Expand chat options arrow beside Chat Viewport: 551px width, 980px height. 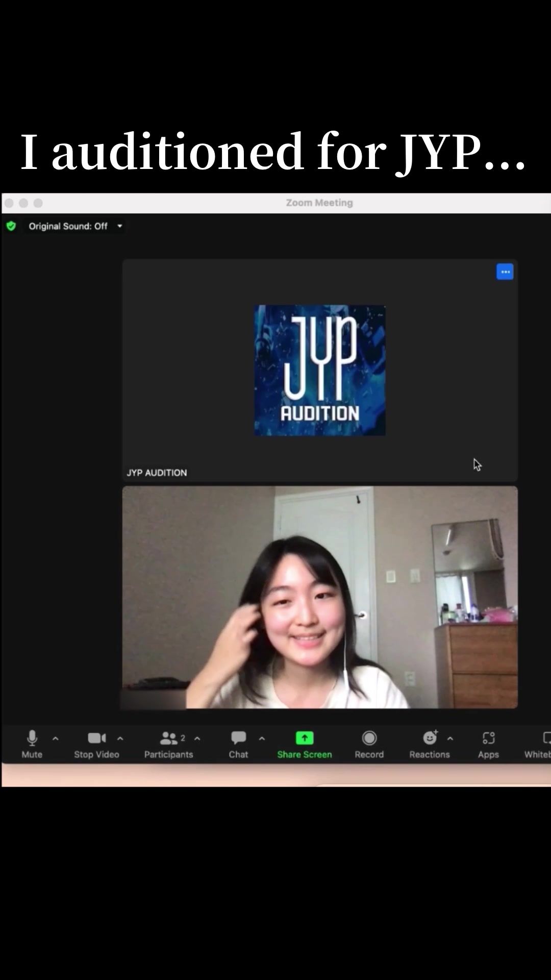tap(262, 738)
